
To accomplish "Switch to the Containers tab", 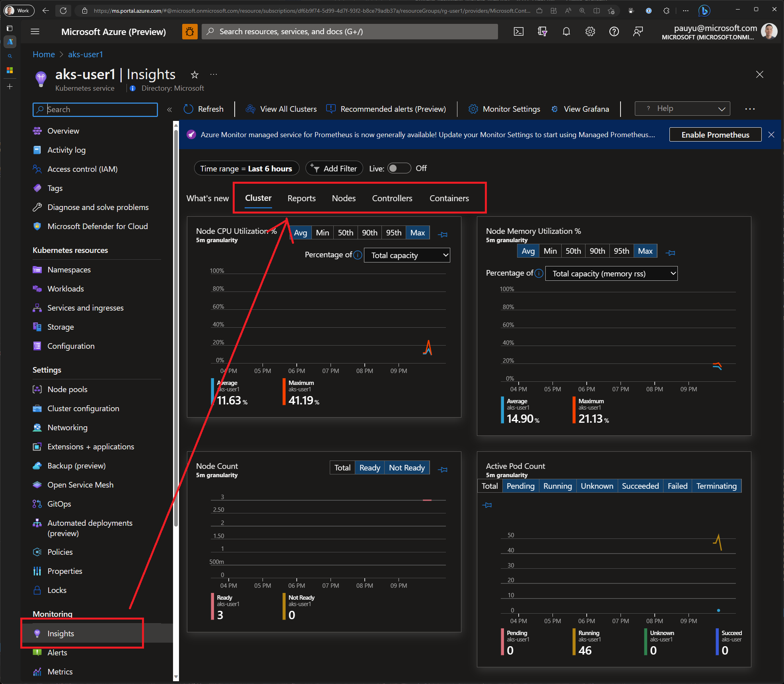I will [x=449, y=198].
